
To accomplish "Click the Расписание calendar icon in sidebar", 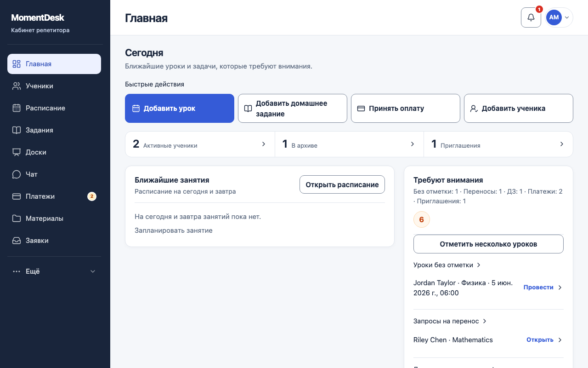I will tap(17, 108).
